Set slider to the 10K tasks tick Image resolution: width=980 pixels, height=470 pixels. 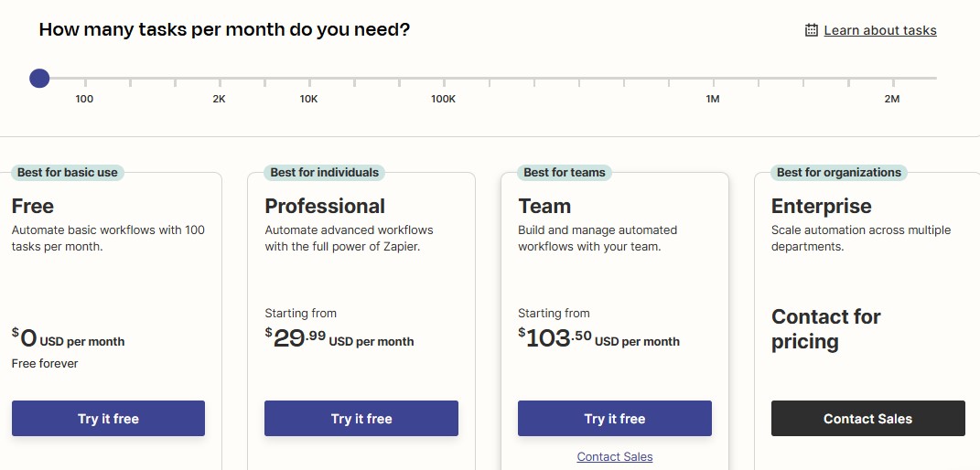pos(310,81)
